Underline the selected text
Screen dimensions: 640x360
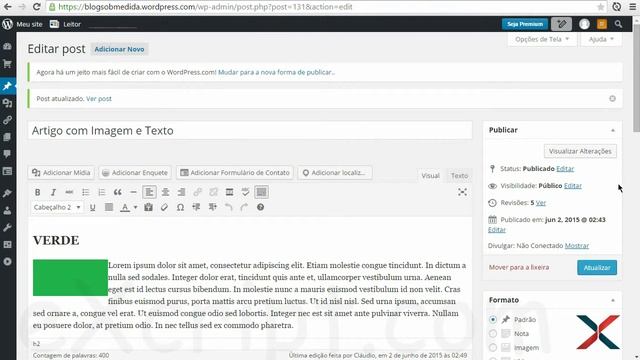(93, 207)
